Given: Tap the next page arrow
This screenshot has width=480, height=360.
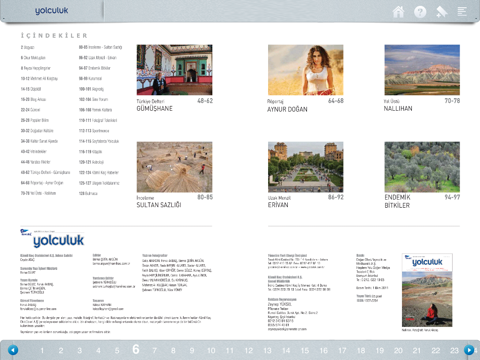Looking at the screenshot, I should [469, 350].
